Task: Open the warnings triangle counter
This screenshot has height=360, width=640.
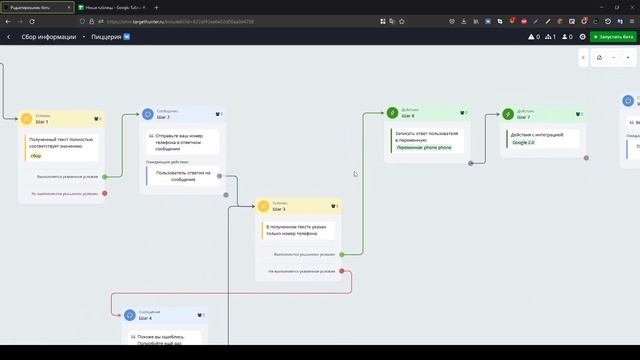Action: [x=534, y=37]
